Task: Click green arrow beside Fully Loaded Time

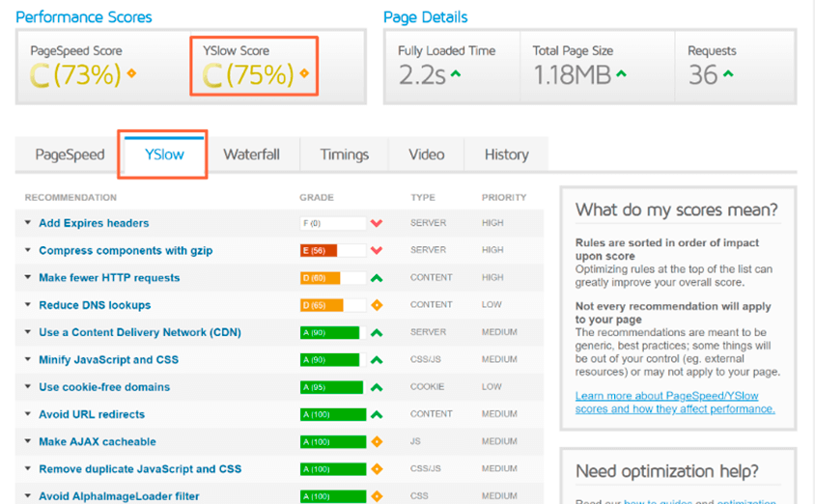Action: coord(456,73)
